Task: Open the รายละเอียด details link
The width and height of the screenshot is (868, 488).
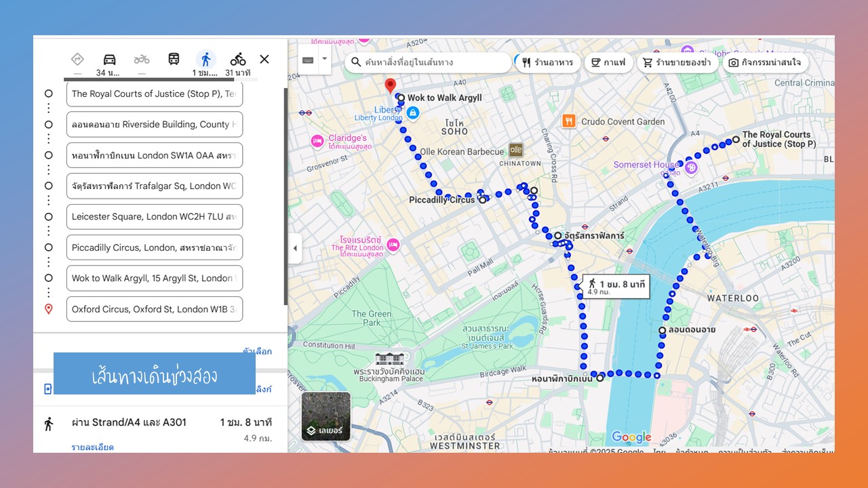Action: click(x=93, y=447)
